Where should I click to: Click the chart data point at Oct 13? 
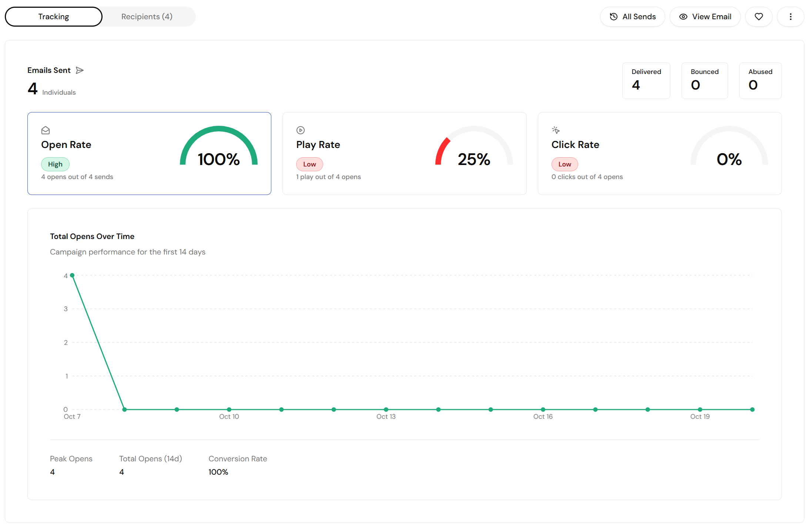386,410
